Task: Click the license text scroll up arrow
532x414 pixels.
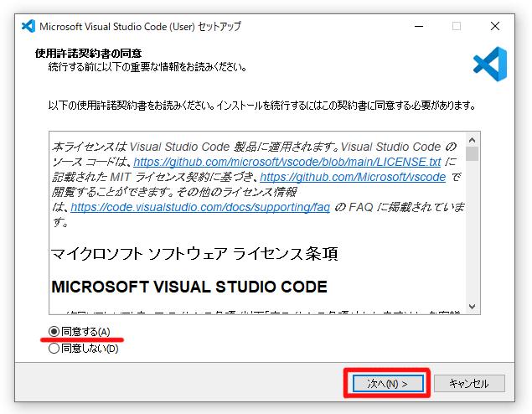Action: 472,140
